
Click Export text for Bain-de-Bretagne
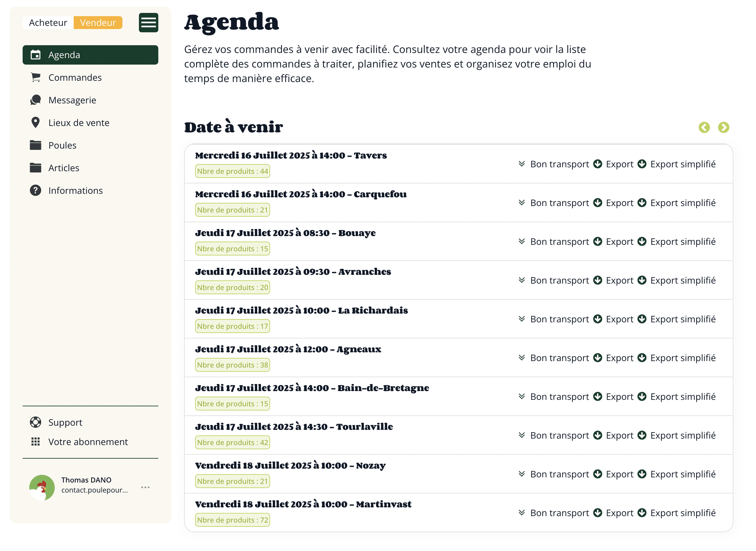click(x=620, y=397)
